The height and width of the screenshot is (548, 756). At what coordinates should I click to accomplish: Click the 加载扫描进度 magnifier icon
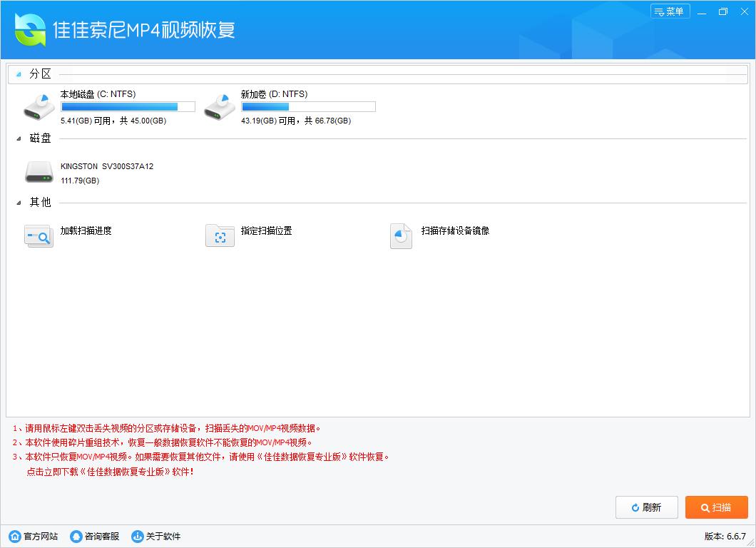(39, 235)
